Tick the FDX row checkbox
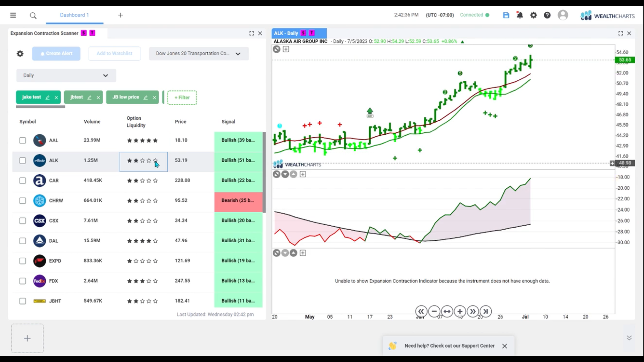Viewport: 644px width, 362px height. click(22, 281)
